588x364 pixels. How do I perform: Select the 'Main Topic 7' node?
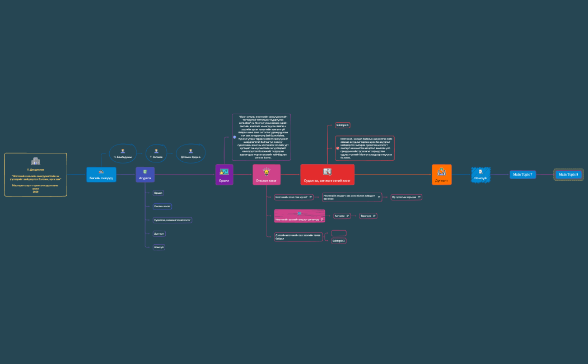tap(522, 175)
